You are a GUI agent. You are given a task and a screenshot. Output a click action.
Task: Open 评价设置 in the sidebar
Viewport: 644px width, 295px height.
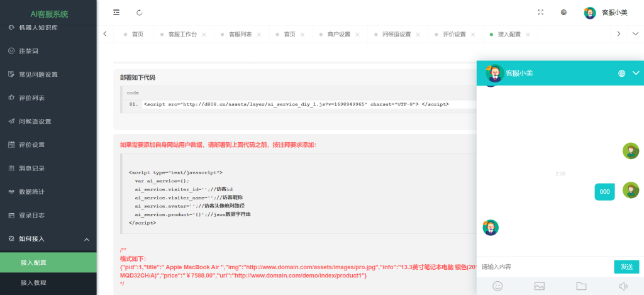pyautogui.click(x=48, y=145)
